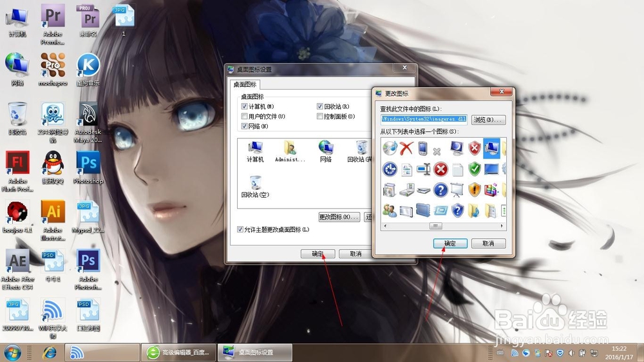
Task: Choose the red circle error icon
Action: [440, 169]
